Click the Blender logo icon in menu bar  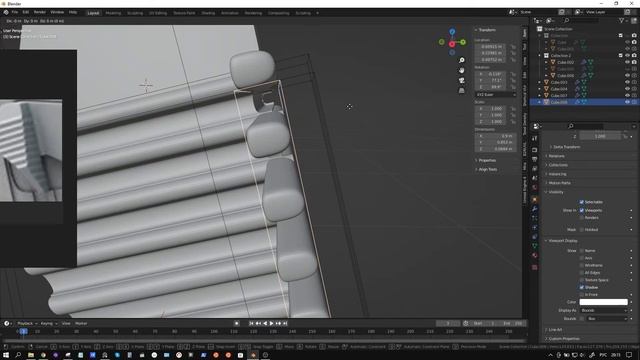click(6, 12)
